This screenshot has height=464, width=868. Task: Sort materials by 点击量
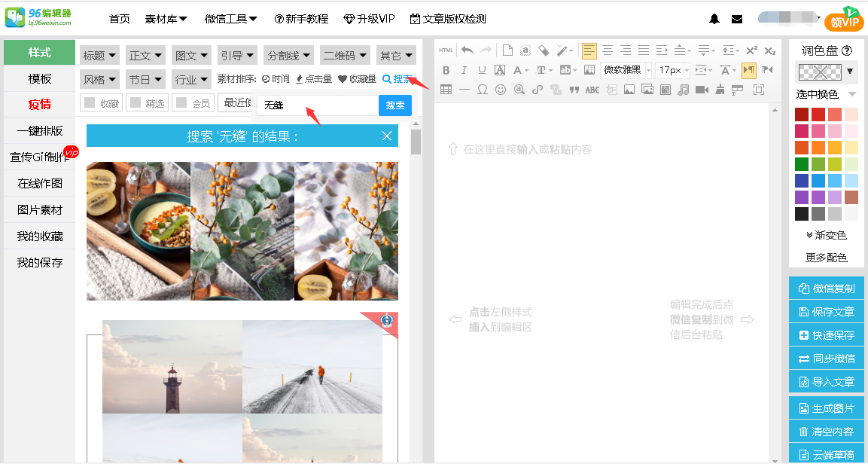315,79
